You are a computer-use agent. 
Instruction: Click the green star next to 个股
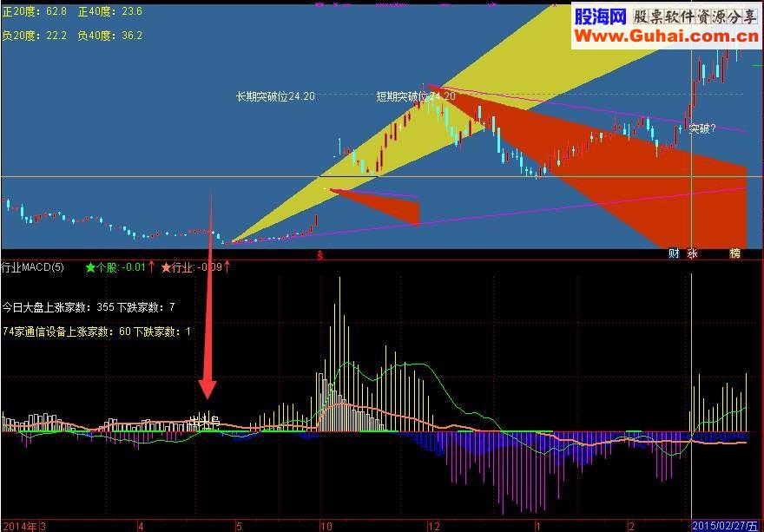pos(90,267)
